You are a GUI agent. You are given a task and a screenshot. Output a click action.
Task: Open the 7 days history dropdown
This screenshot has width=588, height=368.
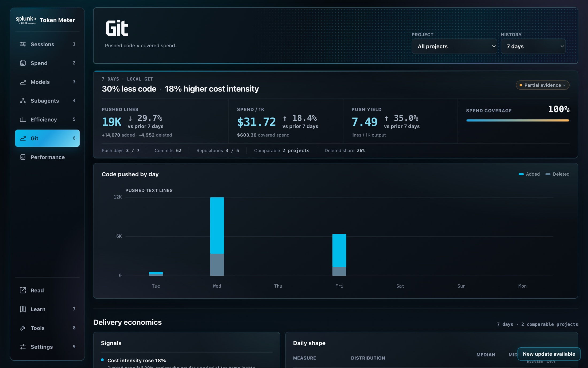coord(533,46)
